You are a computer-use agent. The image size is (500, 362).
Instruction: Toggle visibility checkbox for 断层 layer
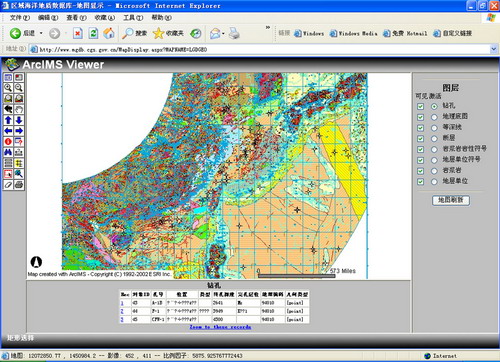point(420,138)
